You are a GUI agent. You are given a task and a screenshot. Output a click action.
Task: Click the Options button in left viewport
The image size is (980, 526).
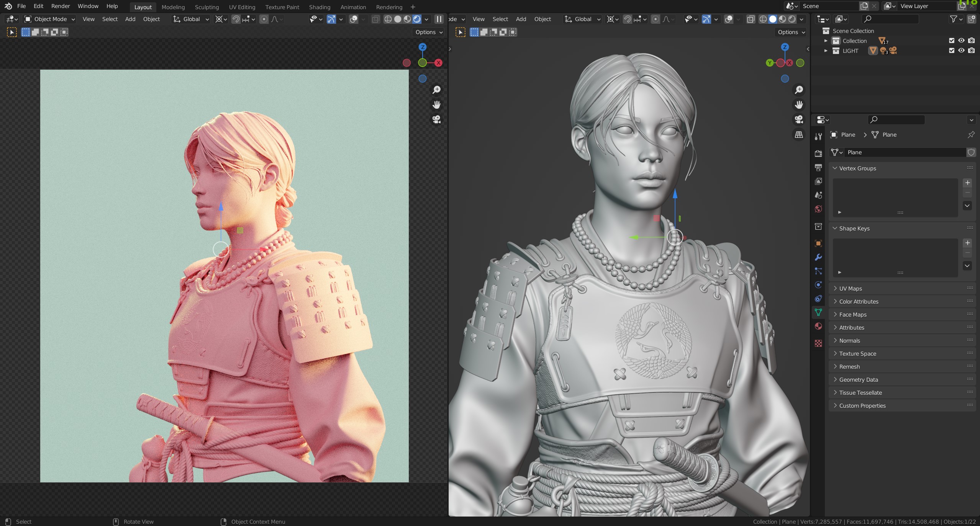pyautogui.click(x=429, y=32)
